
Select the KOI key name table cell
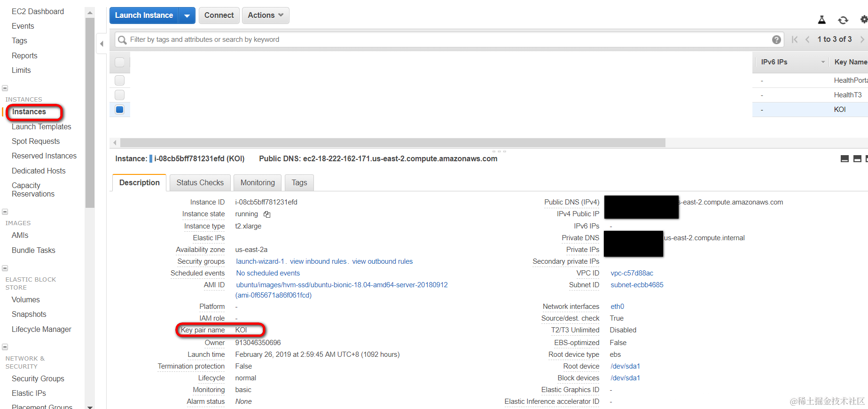coord(840,110)
